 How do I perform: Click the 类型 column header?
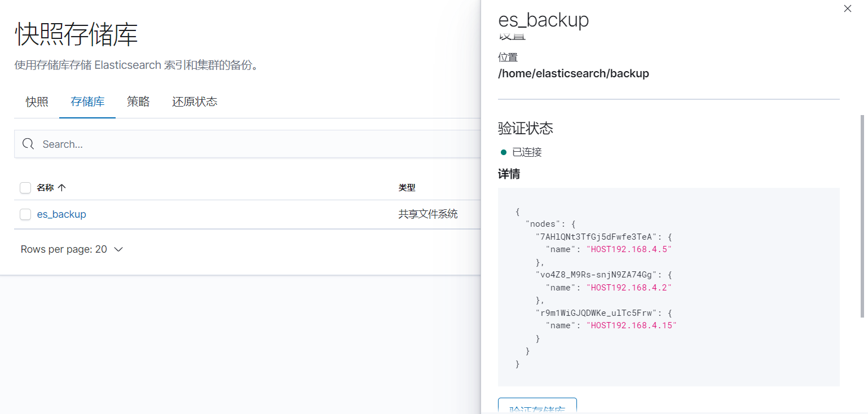[407, 188]
